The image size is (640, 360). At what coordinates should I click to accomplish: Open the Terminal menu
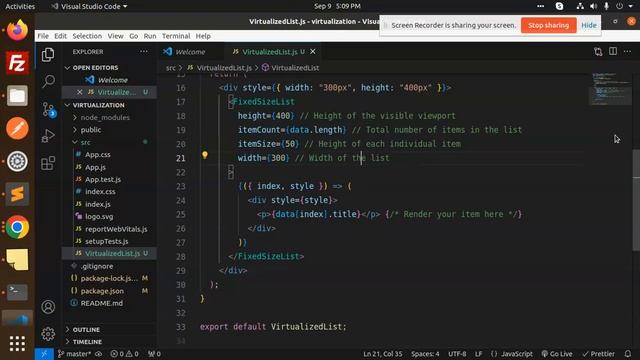pos(176,36)
